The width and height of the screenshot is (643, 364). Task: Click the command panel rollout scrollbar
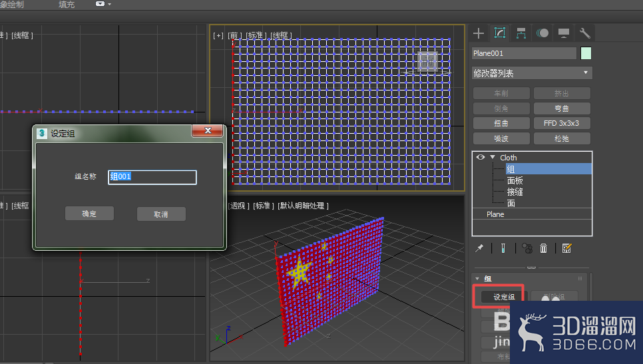(x=591, y=287)
